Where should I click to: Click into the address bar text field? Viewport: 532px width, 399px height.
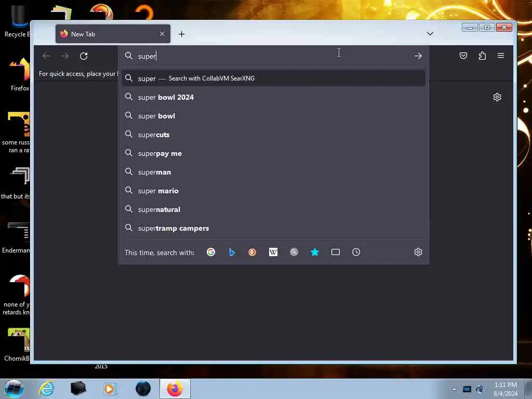pyautogui.click(x=273, y=56)
